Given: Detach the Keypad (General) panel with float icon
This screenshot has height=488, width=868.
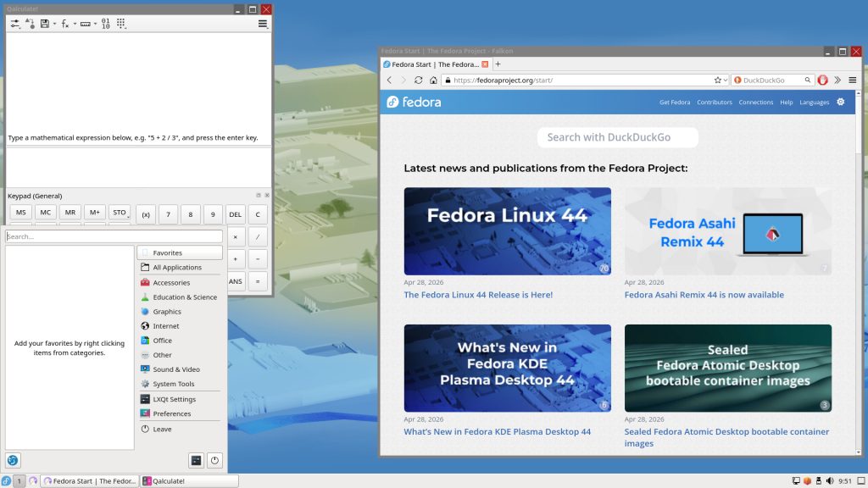Looking at the screenshot, I should click(x=259, y=196).
